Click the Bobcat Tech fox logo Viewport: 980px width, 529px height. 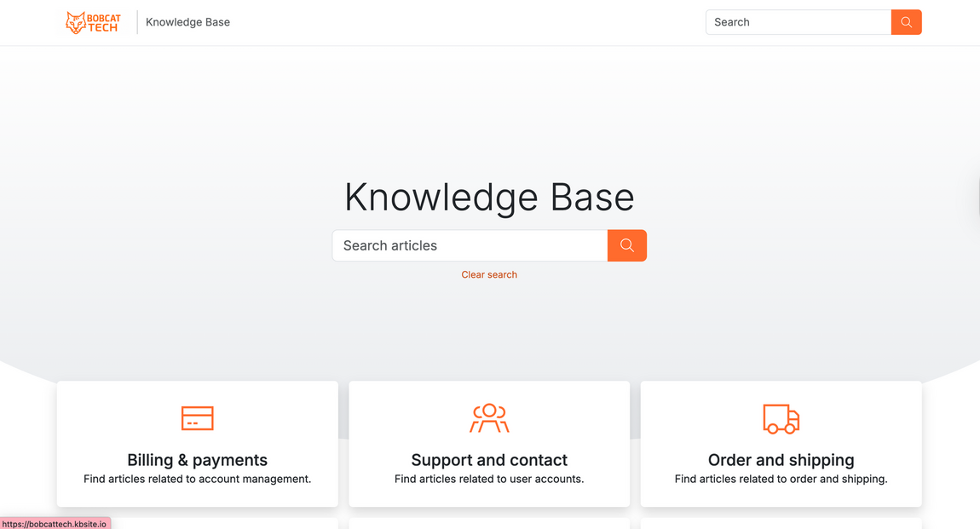[x=92, y=22]
